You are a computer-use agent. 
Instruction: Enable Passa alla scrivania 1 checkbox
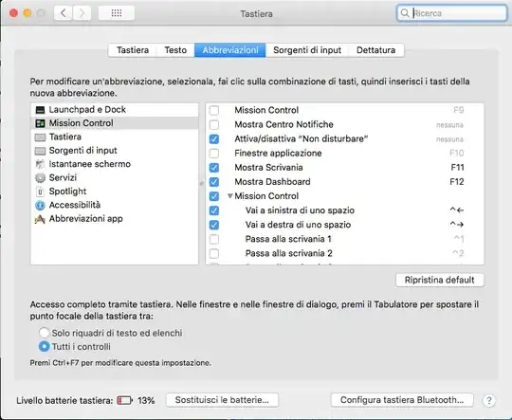[x=214, y=240]
